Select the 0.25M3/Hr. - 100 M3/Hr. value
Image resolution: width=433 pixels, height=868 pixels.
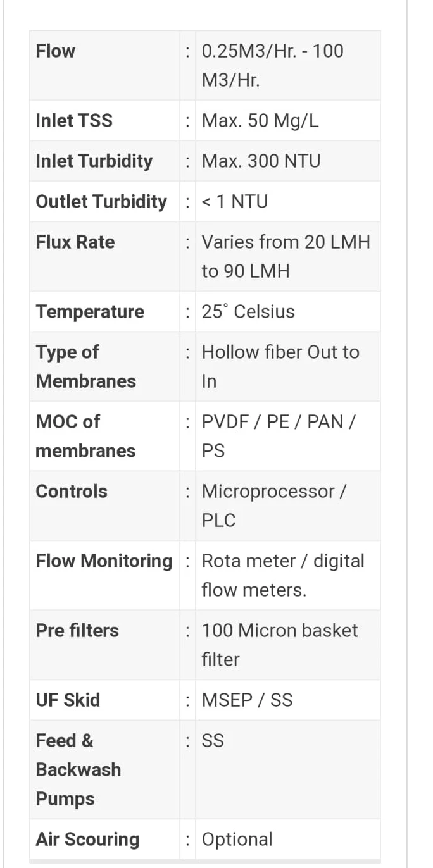pos(272,66)
